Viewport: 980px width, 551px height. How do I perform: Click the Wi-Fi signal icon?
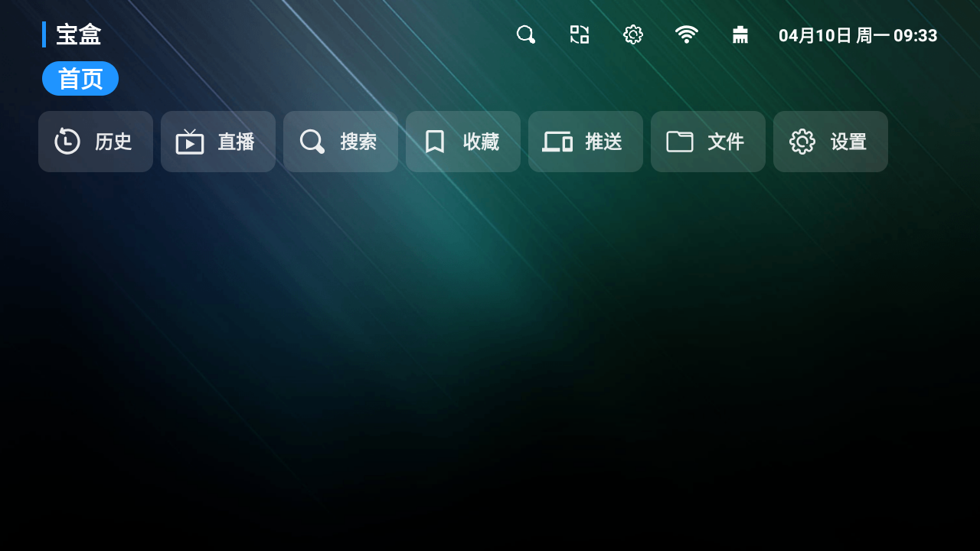[687, 34]
